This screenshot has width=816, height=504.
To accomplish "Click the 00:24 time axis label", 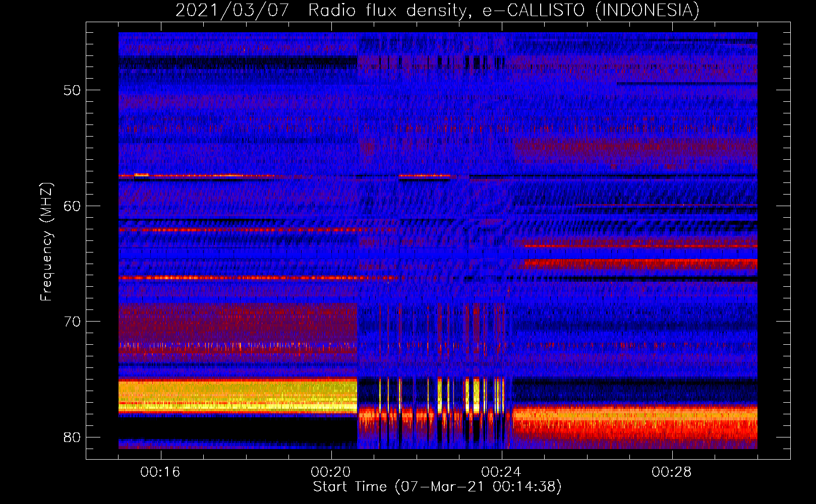I will [x=501, y=472].
